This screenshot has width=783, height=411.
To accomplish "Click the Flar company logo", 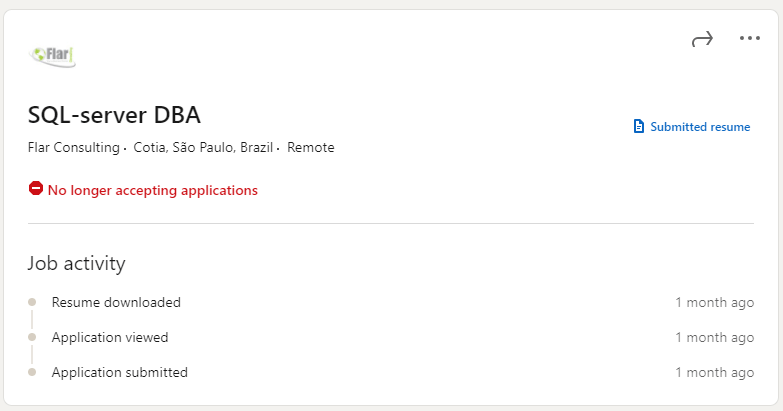I will pos(54,56).
